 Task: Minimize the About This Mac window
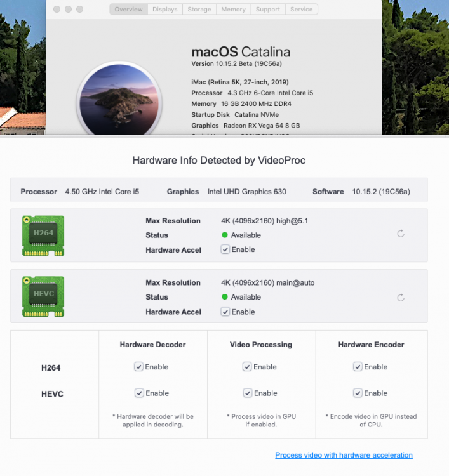68,9
